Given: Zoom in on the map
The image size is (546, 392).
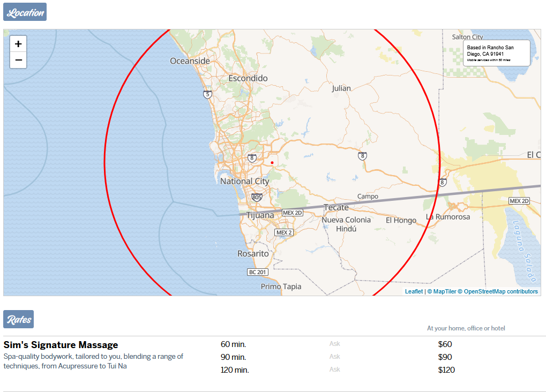Looking at the screenshot, I should point(18,44).
